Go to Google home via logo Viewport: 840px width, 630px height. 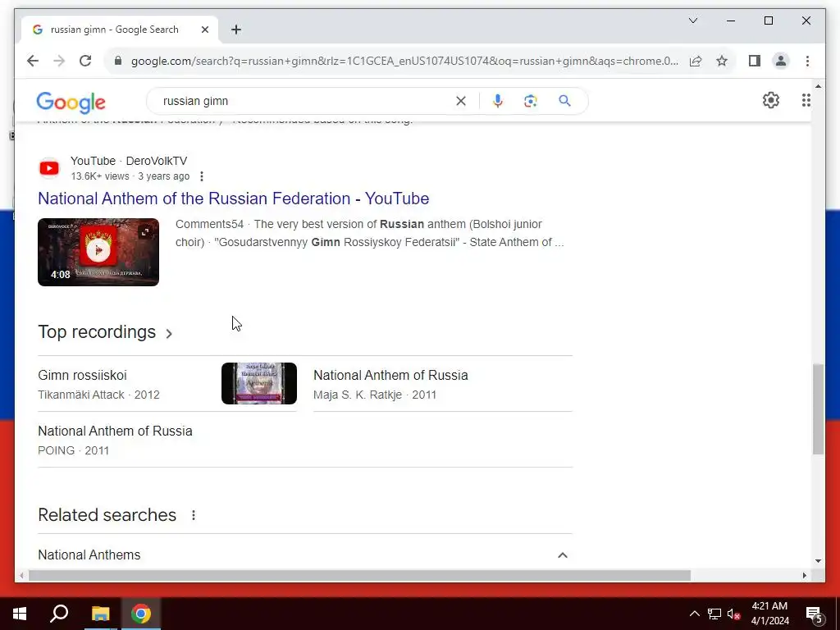[x=71, y=102]
